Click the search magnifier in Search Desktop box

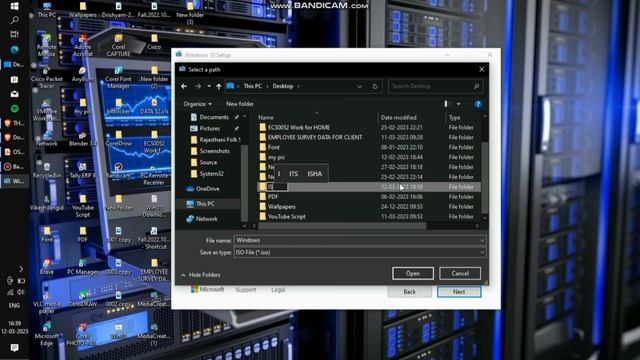point(476,87)
